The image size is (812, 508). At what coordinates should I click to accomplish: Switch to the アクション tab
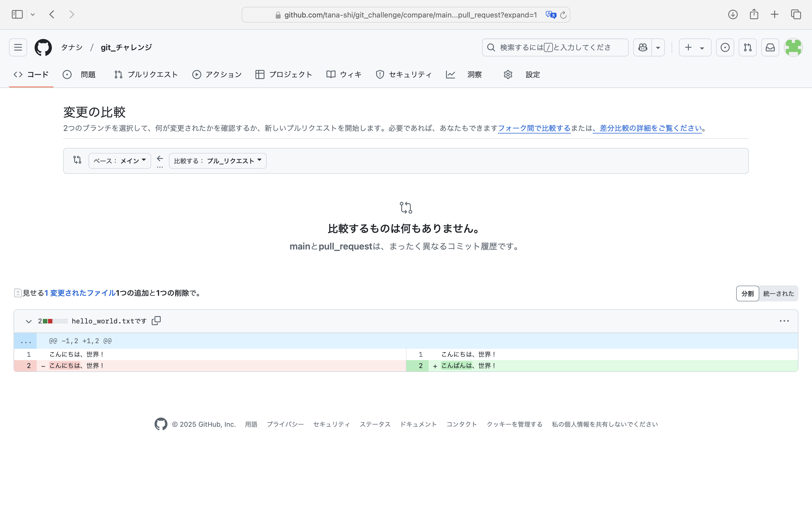(x=217, y=75)
